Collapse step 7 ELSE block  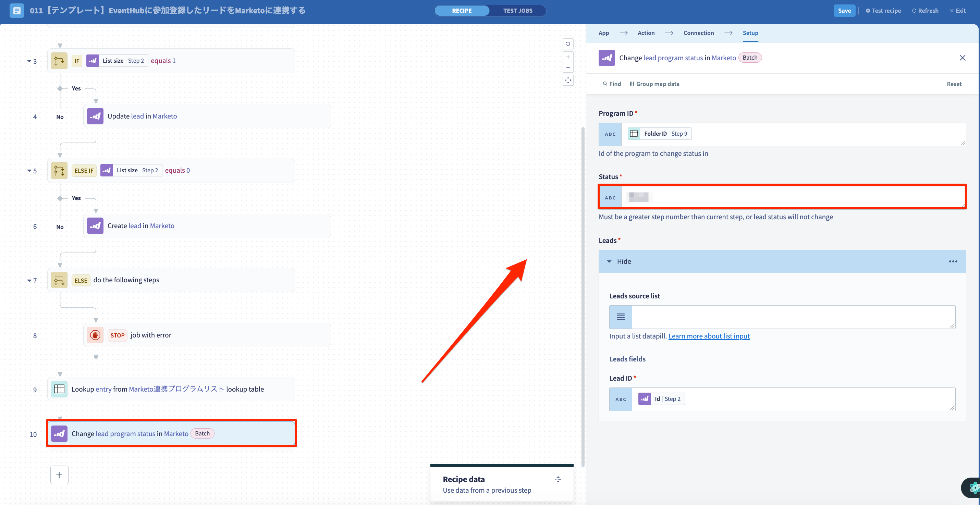(29, 281)
